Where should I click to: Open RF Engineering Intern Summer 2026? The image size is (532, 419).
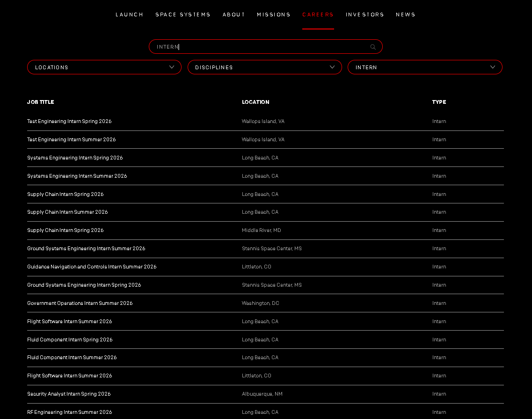tap(70, 412)
